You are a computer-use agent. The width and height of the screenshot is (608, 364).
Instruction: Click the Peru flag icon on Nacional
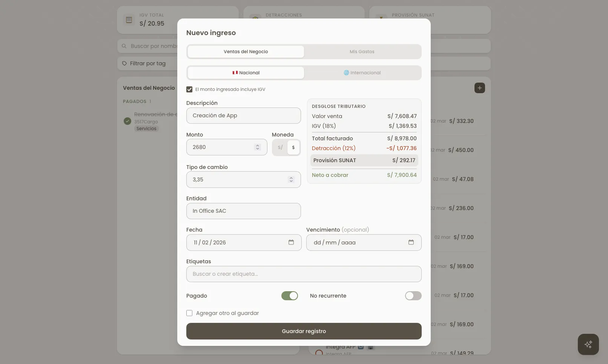pos(235,72)
